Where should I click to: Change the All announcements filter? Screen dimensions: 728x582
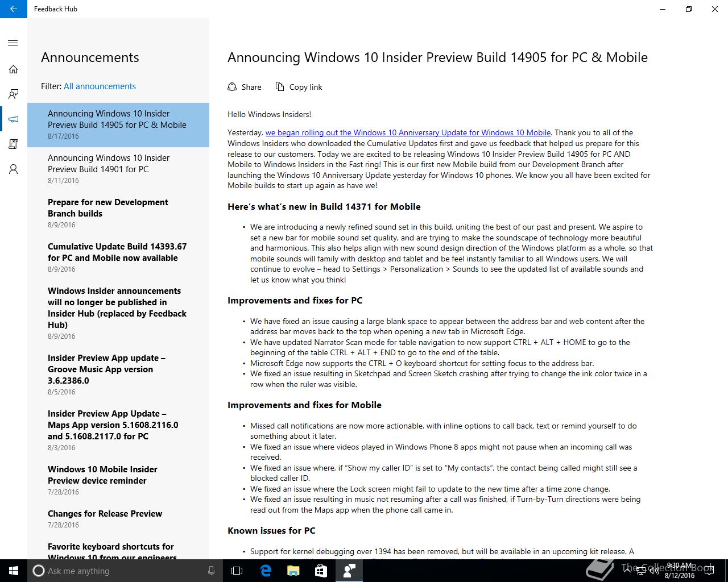pyautogui.click(x=100, y=86)
